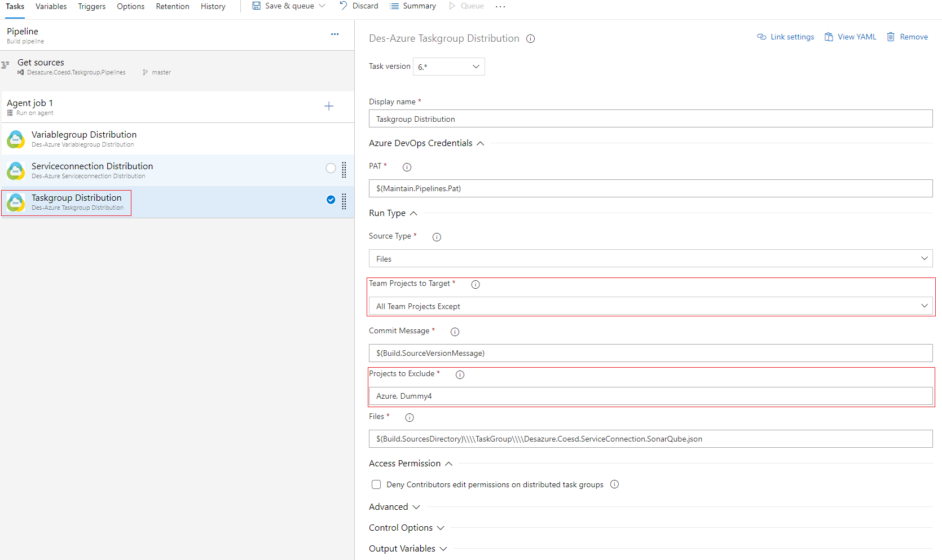Screen dimensions: 942x560
Task: Open the Link settings link text
Action: tap(793, 37)
